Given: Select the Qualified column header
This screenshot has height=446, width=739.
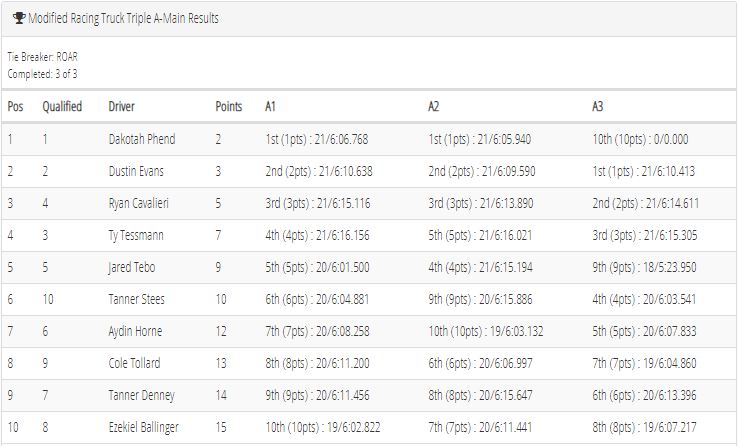Looking at the screenshot, I should pyautogui.click(x=62, y=106).
